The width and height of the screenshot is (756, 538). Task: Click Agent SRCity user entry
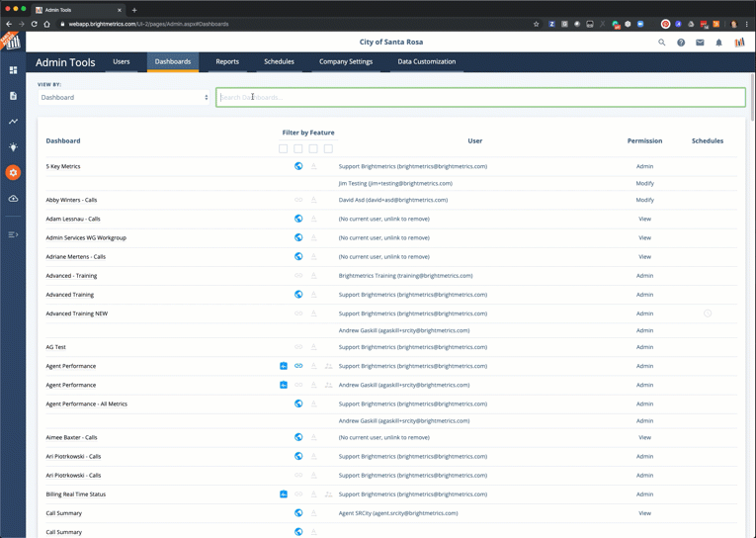[398, 513]
